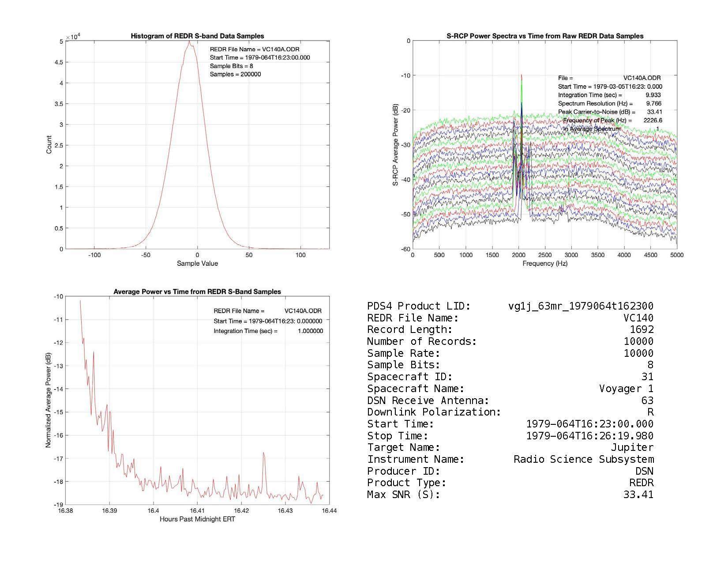The width and height of the screenshot is (728, 563).
Task: Click the Average Power vs Time plot title
Action: (x=197, y=291)
